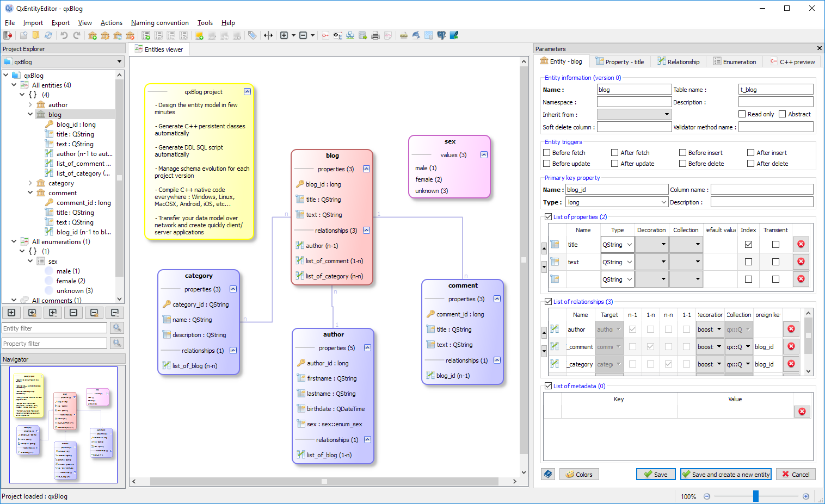Delete the title property with red X

click(x=801, y=245)
